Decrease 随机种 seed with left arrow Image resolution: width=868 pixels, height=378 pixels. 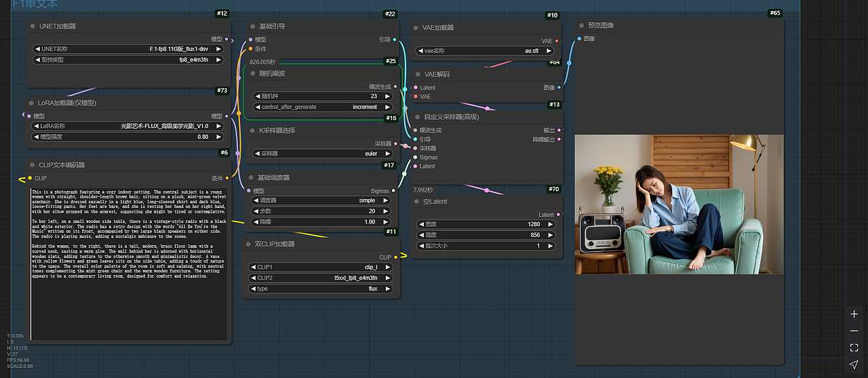(x=258, y=96)
